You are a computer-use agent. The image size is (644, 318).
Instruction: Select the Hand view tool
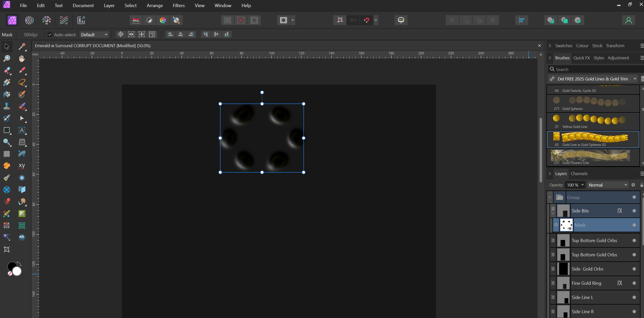[x=22, y=59]
